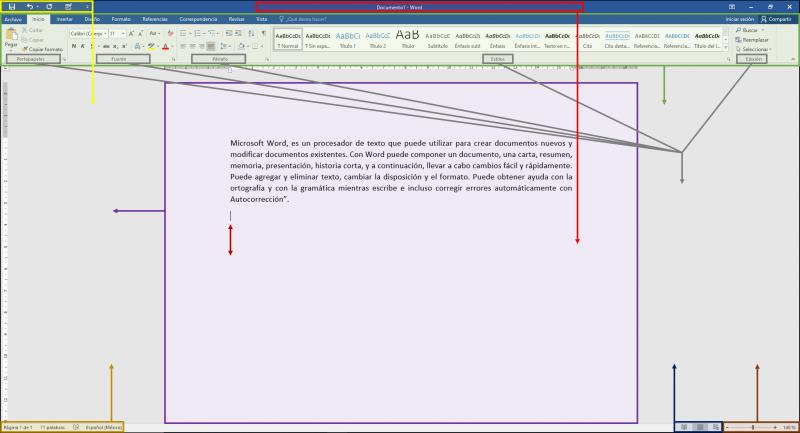Open the customize quick access toolbar dropdown

point(87,7)
